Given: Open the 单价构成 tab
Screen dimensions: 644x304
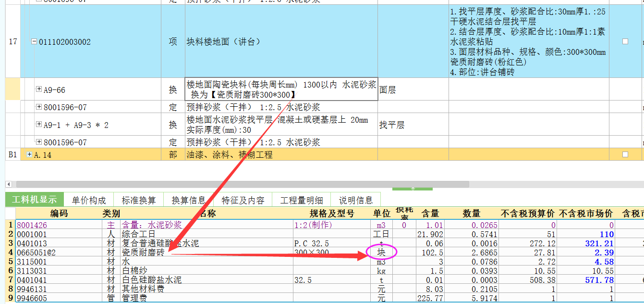Looking at the screenshot, I should point(89,200).
